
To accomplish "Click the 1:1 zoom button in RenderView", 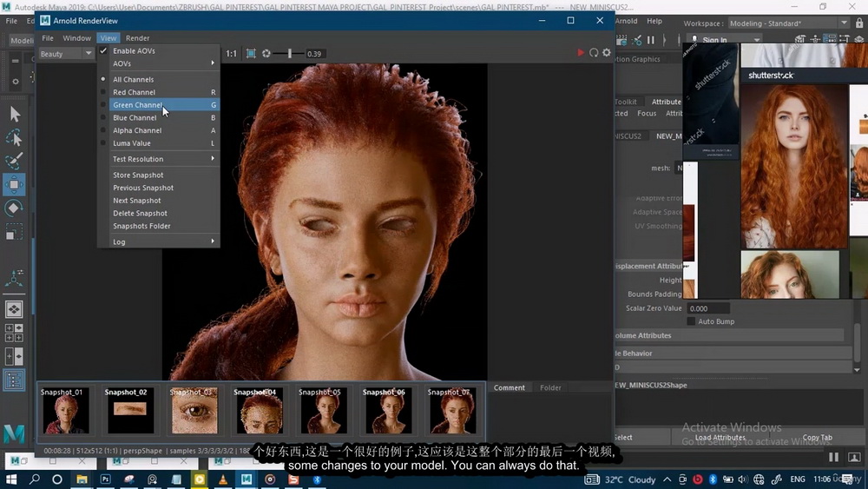I will tap(232, 54).
